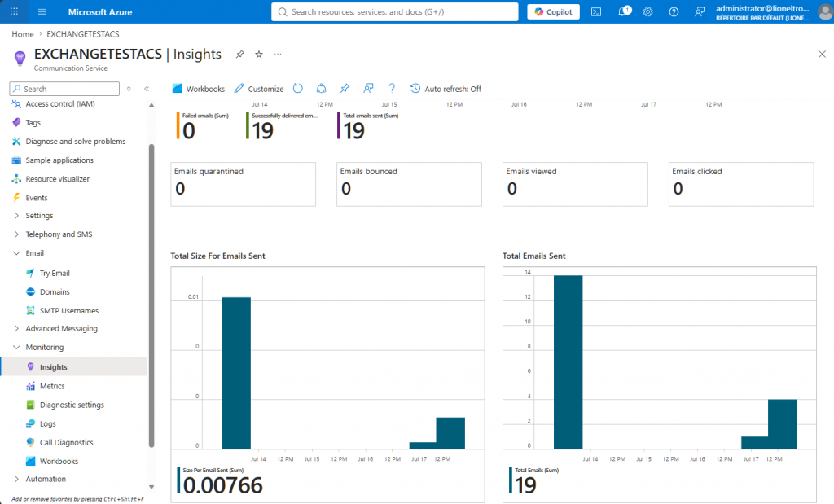Viewport: 834px width, 504px height.
Task: Open the hamburger portal menu
Action: (42, 11)
